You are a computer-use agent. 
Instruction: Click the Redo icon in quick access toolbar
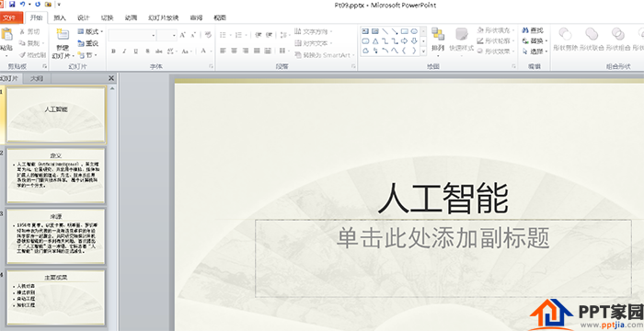[38, 4]
